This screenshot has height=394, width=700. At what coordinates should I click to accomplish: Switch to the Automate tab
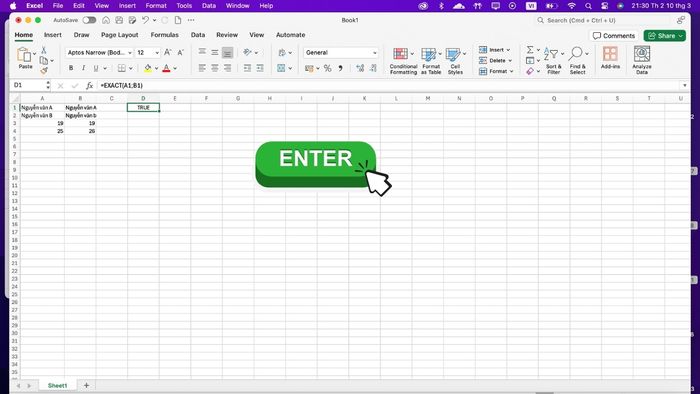[x=291, y=35]
